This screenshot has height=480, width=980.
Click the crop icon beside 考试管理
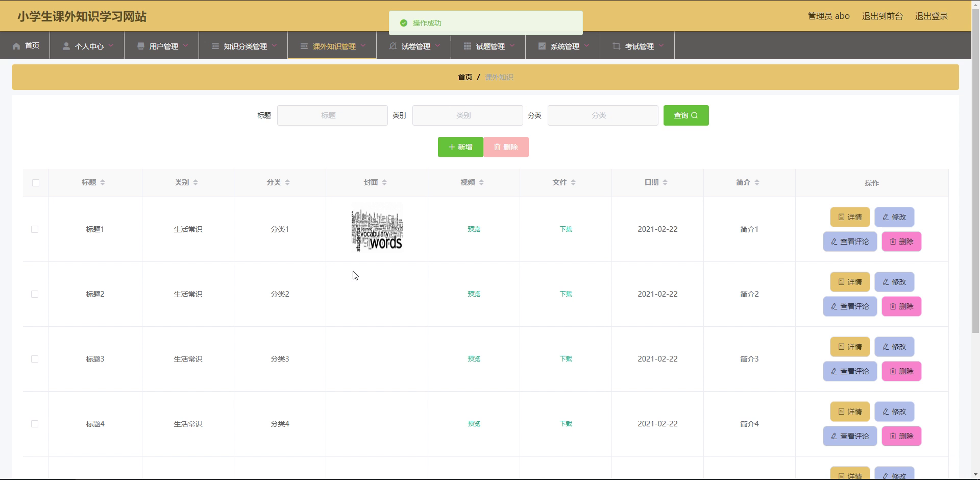coord(617,46)
